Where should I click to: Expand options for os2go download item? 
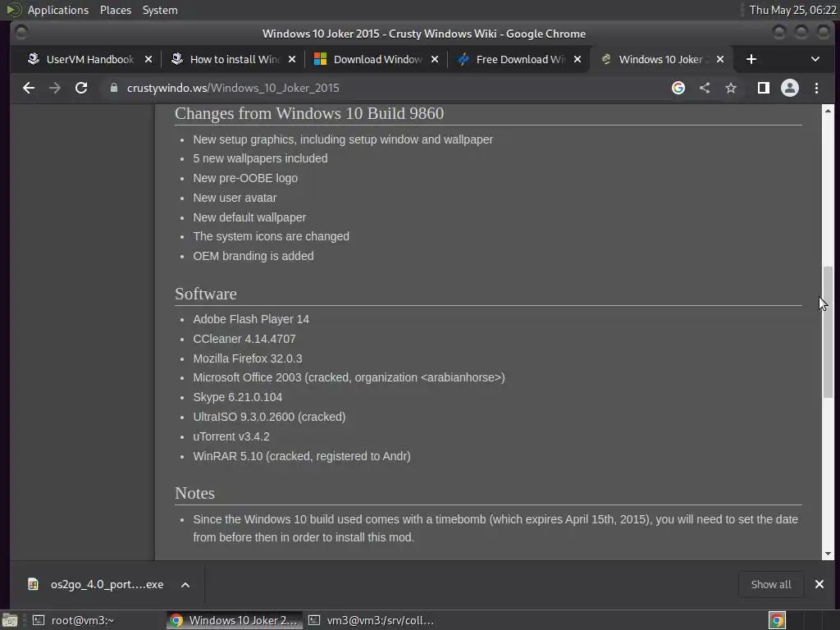[185, 584]
